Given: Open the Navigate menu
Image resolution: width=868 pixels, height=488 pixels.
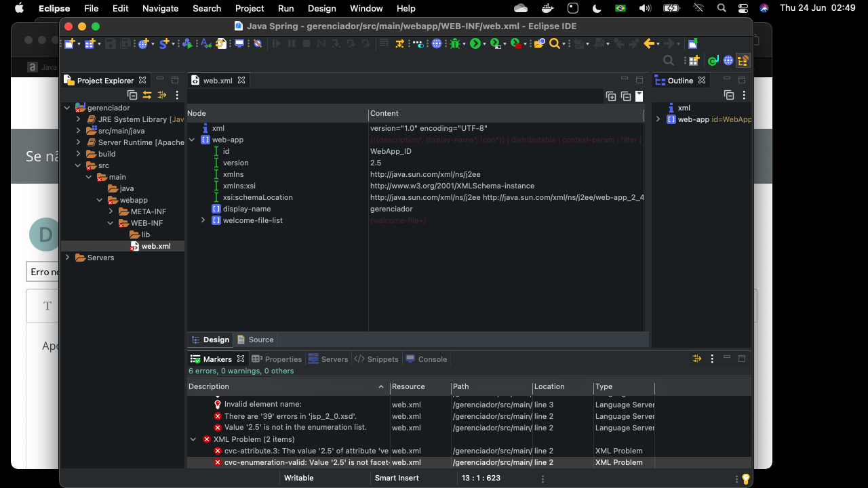Looking at the screenshot, I should pos(161,8).
